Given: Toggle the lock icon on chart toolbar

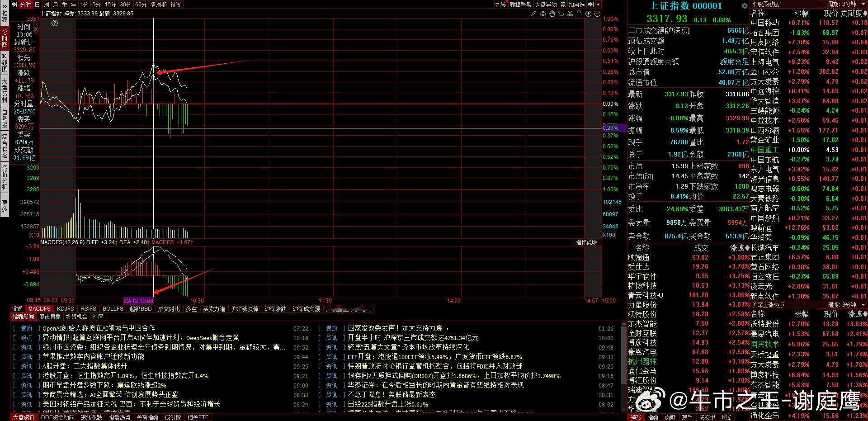Looking at the screenshot, I should pos(579,14).
